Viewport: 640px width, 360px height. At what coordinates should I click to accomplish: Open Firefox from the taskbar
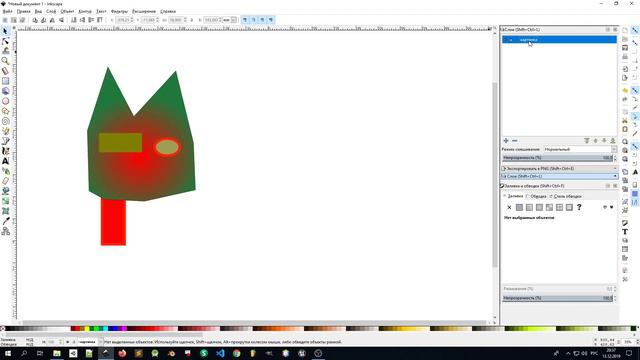122,353
